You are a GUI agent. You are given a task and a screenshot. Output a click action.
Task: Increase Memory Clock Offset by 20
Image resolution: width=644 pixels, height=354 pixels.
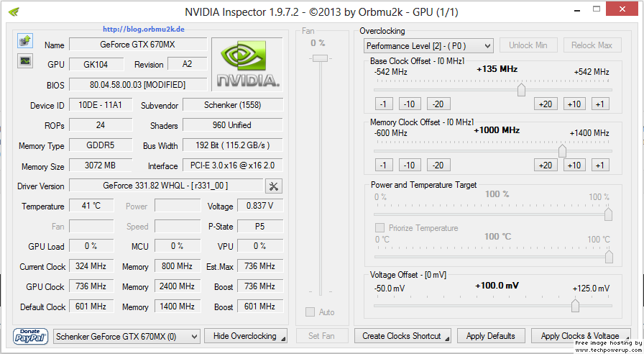546,165
